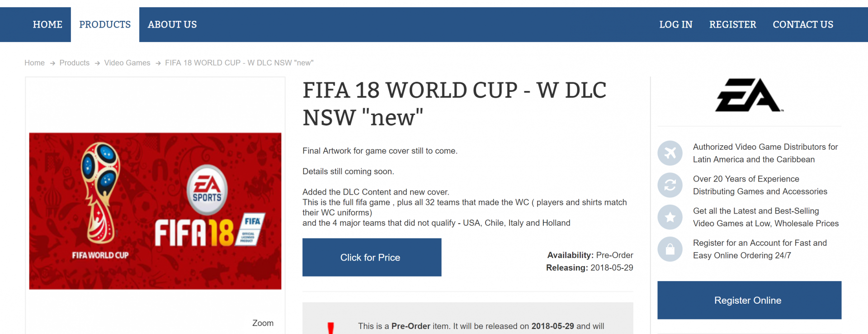Image resolution: width=868 pixels, height=334 pixels.
Task: Follow the Products breadcrumb link
Action: [75, 63]
